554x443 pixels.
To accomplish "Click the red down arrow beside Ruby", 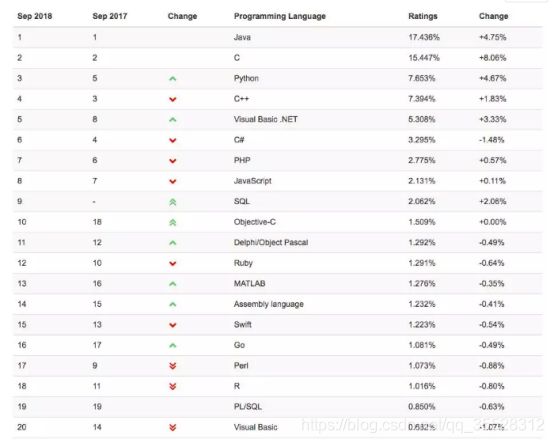I will [x=172, y=264].
